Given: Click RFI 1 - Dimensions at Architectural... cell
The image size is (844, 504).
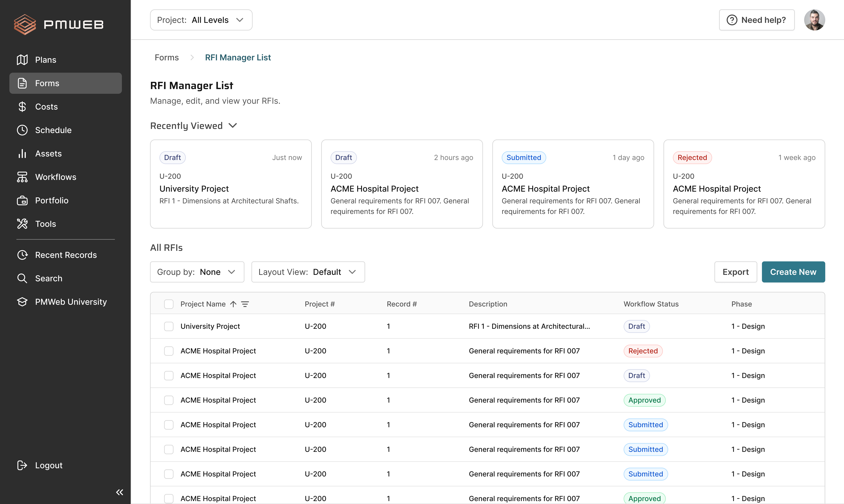Looking at the screenshot, I should [x=530, y=326].
